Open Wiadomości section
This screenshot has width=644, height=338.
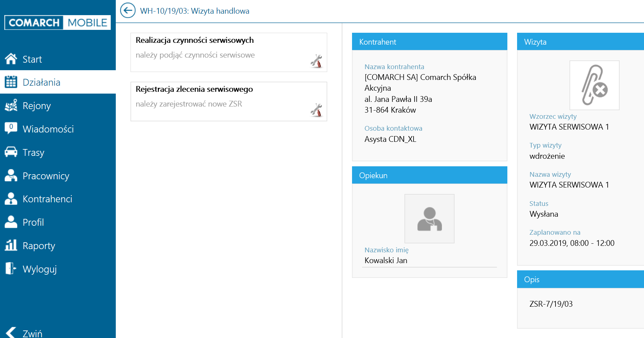click(x=58, y=129)
